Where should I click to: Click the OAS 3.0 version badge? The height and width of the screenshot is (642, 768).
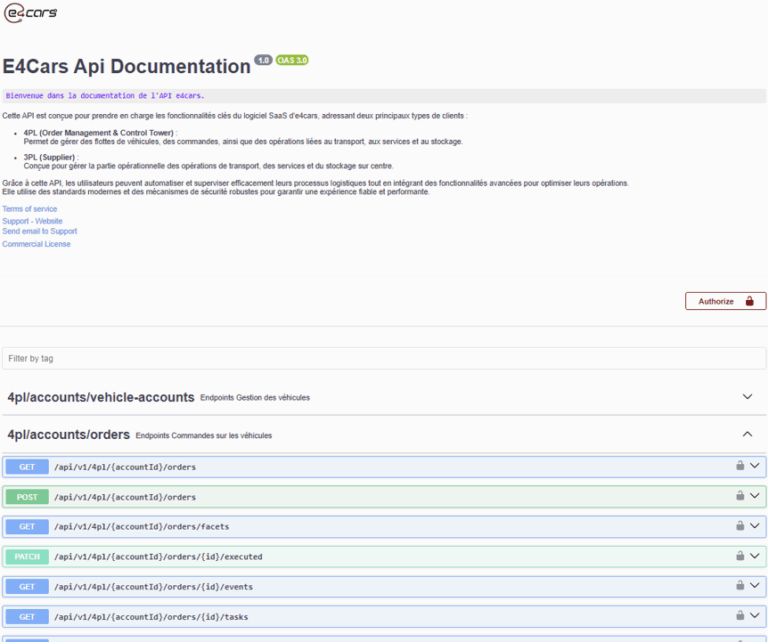[x=292, y=60]
